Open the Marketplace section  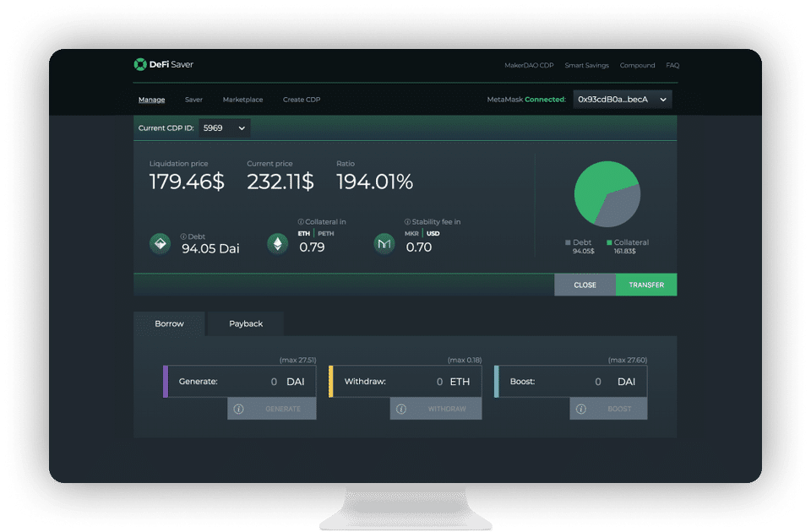tap(242, 100)
